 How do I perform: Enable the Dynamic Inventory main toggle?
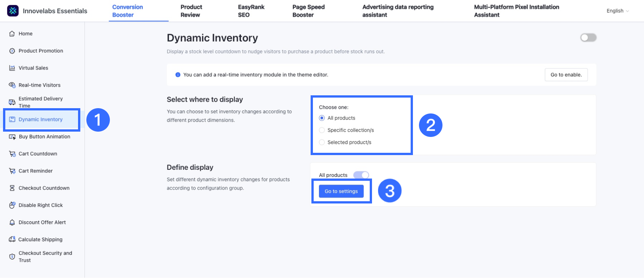point(588,37)
